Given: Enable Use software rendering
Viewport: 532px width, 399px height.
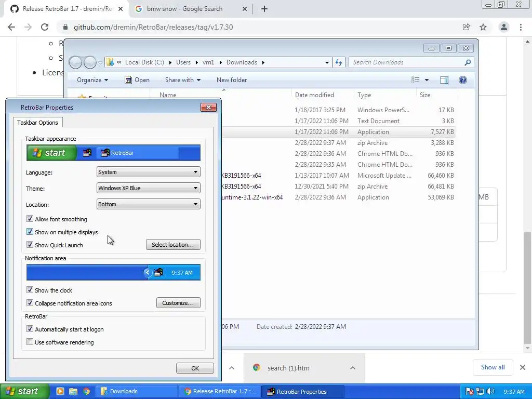Looking at the screenshot, I should [x=30, y=342].
